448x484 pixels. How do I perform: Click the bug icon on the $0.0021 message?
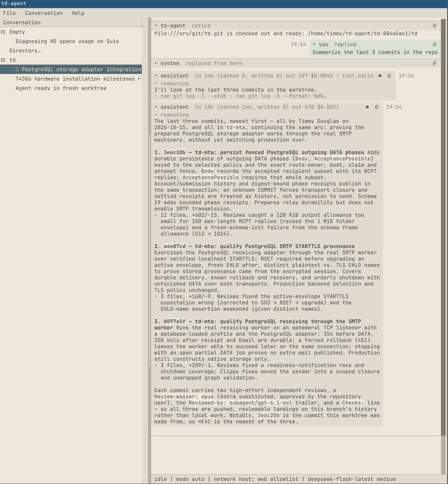pyautogui.click(x=367, y=107)
